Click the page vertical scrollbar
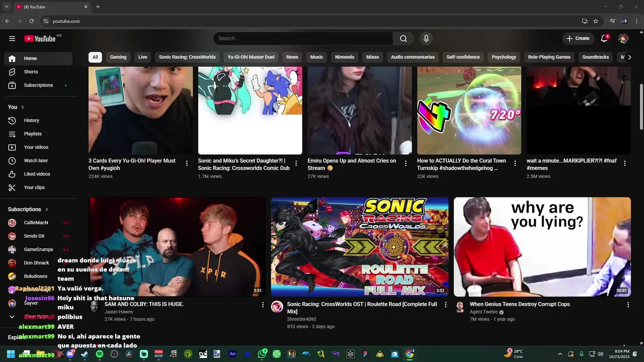Viewport: 644px width, 362px height. [x=641, y=107]
